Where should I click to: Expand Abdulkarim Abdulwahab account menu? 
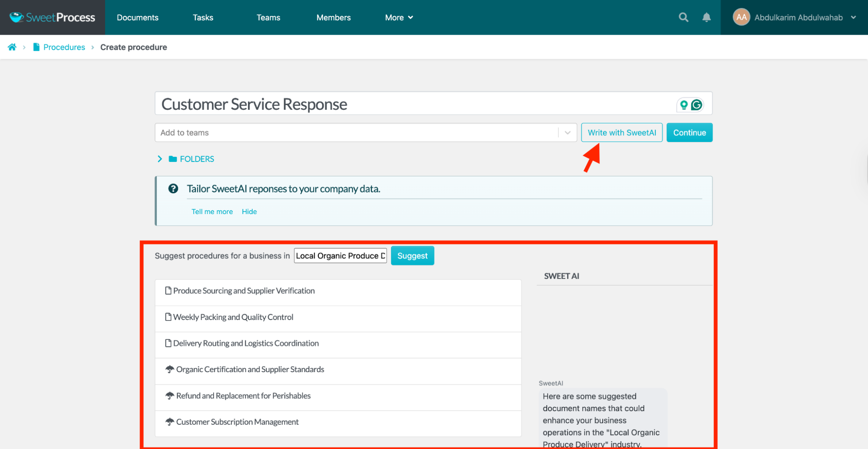click(x=853, y=17)
